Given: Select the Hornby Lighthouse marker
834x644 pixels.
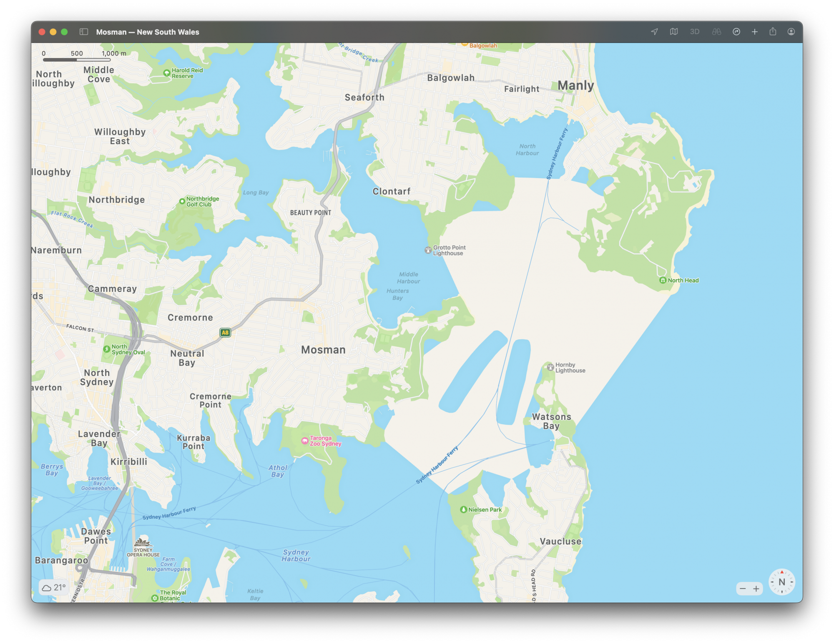Looking at the screenshot, I should tap(550, 367).
